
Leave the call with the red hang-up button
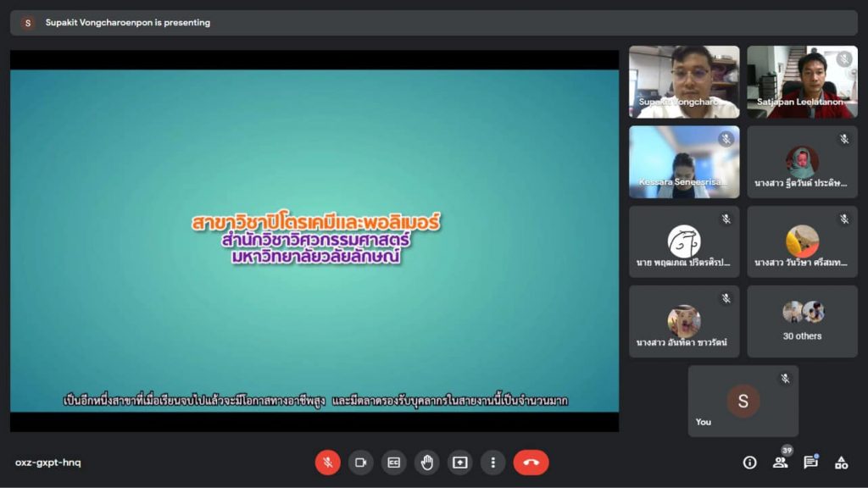pos(531,462)
